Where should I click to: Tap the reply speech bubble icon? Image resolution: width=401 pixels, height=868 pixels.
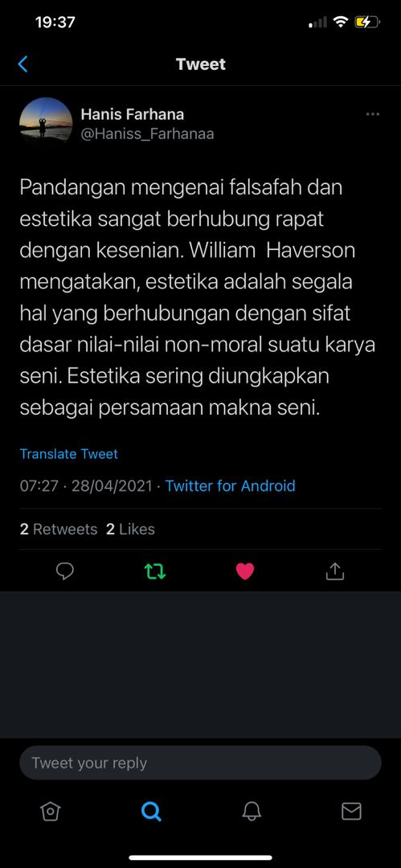65,571
